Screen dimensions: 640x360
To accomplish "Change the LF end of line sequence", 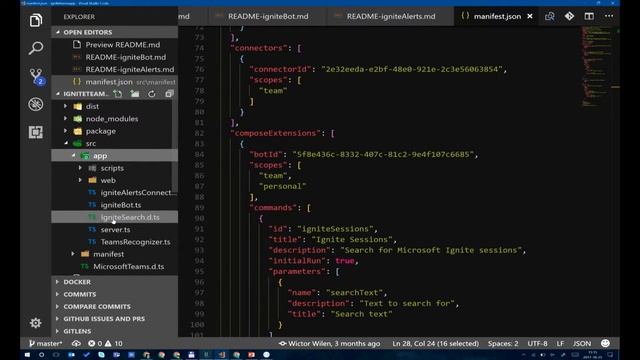I will click(x=560, y=344).
